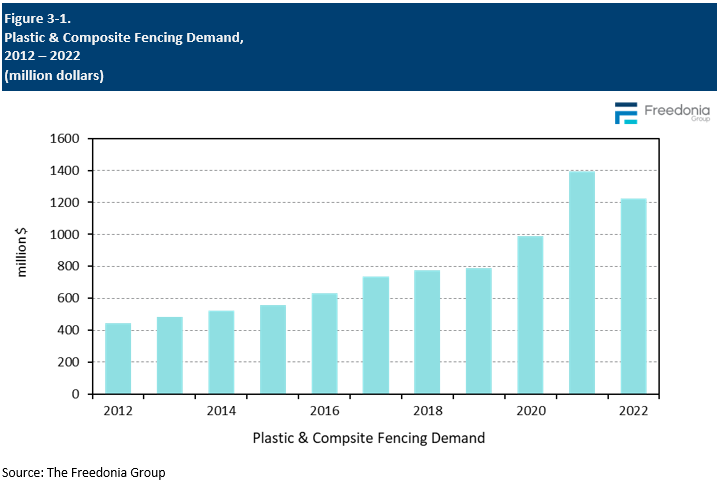
Task: Click 'Plastic & Composite Fencing Demand,' title line
Action: click(x=124, y=37)
